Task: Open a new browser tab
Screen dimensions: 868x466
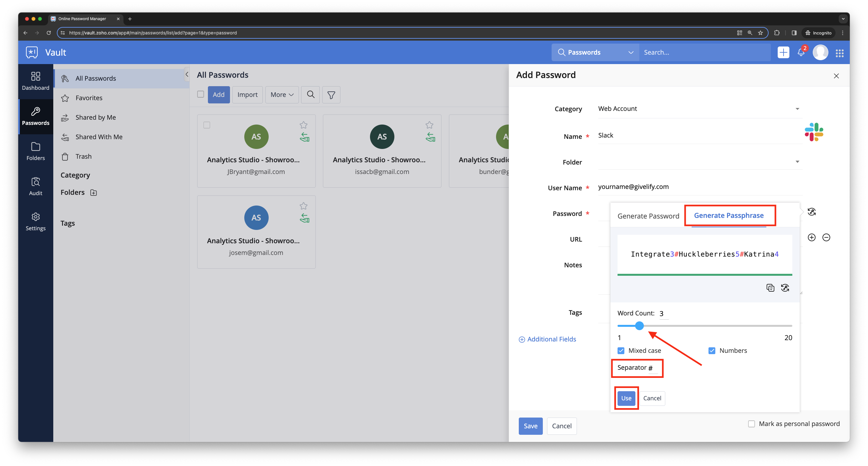Action: click(130, 19)
